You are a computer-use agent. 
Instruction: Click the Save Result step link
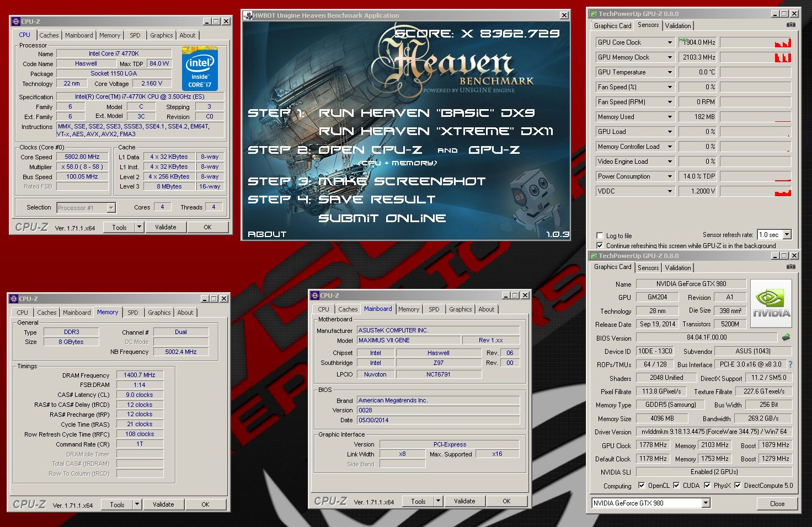[377, 200]
